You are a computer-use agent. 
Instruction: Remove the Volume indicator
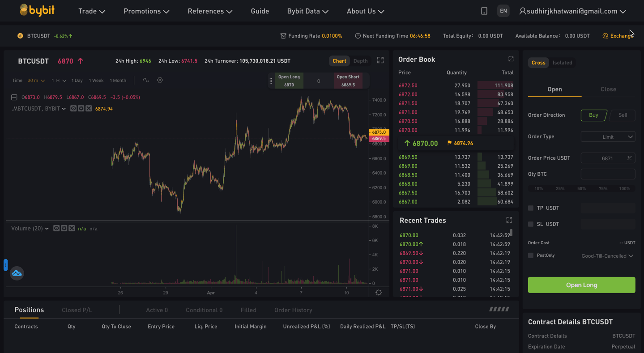click(x=72, y=228)
